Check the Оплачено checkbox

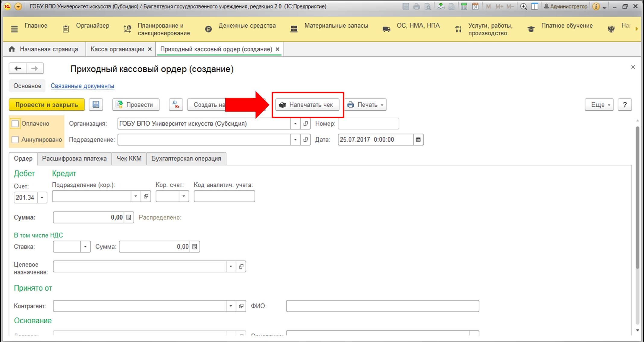[x=15, y=124]
